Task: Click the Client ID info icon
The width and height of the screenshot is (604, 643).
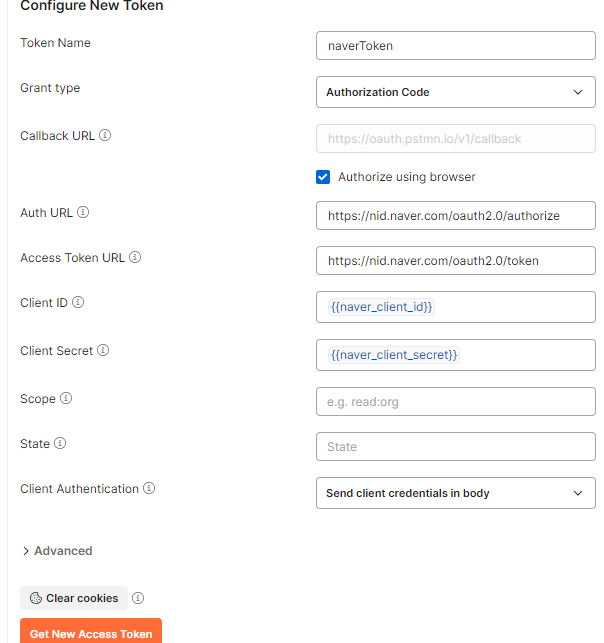Action: (x=78, y=302)
